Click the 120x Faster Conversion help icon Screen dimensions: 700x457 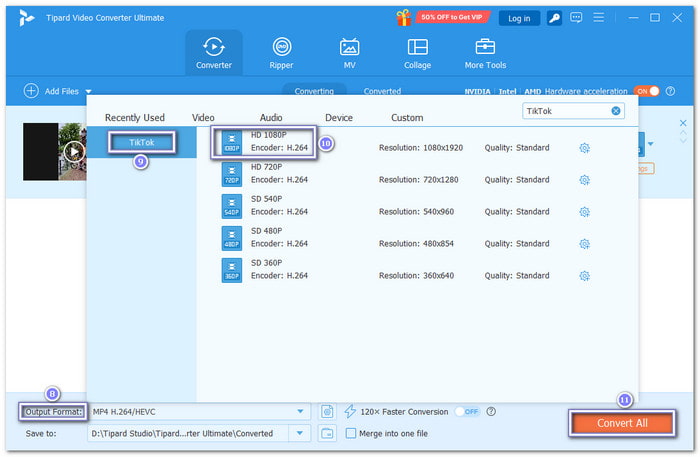coord(491,411)
